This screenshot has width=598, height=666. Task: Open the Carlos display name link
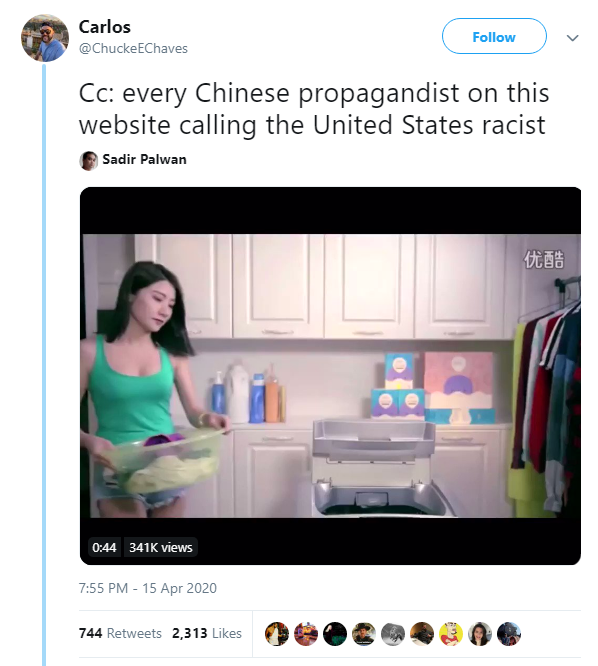104,27
